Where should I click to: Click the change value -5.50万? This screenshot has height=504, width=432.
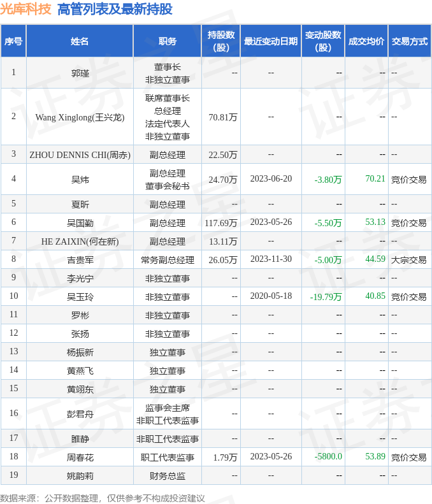tap(328, 223)
